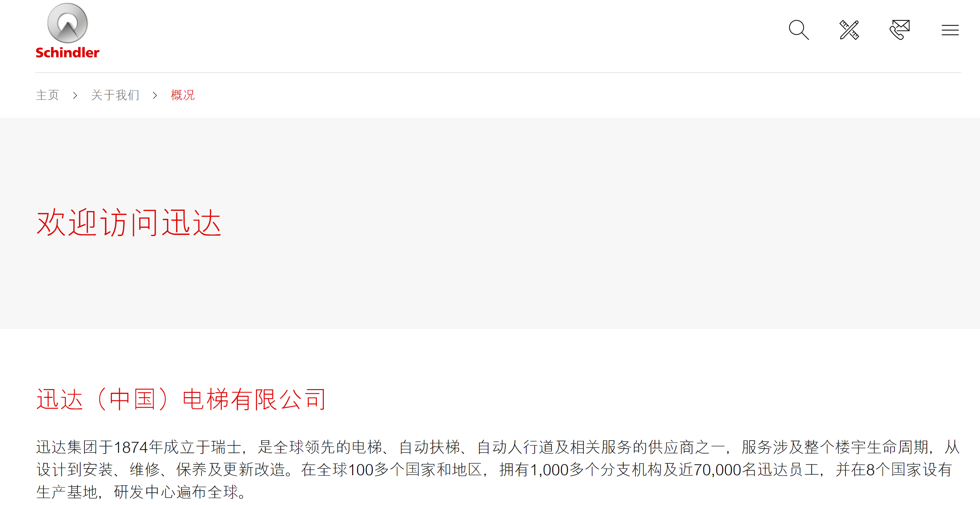980x505 pixels.
Task: Click the Schindler logo to go home
Action: (68, 30)
